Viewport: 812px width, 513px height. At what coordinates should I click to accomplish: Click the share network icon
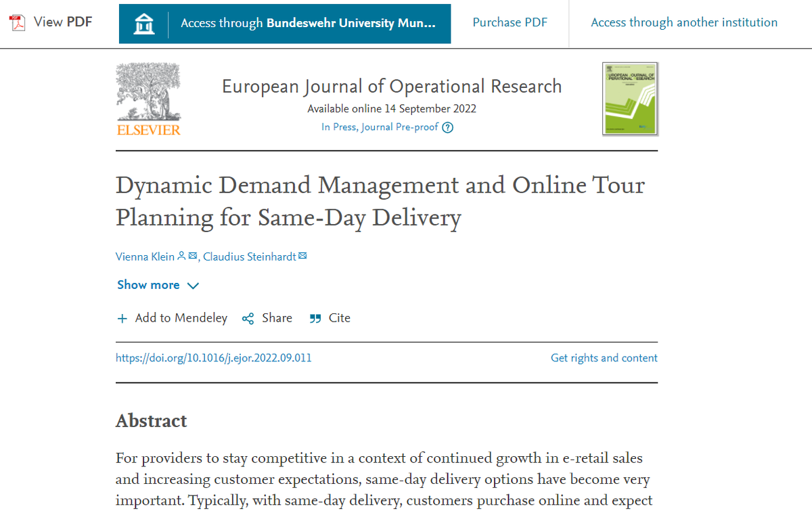coord(248,319)
